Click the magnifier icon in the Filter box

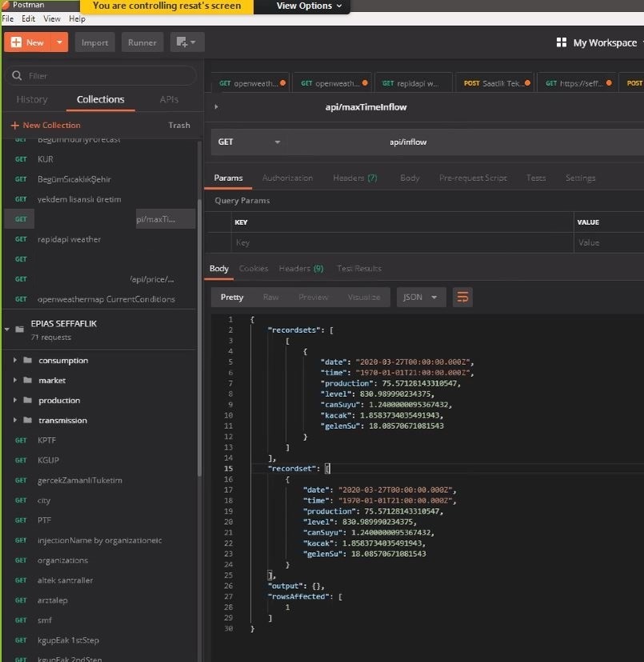coord(16,76)
